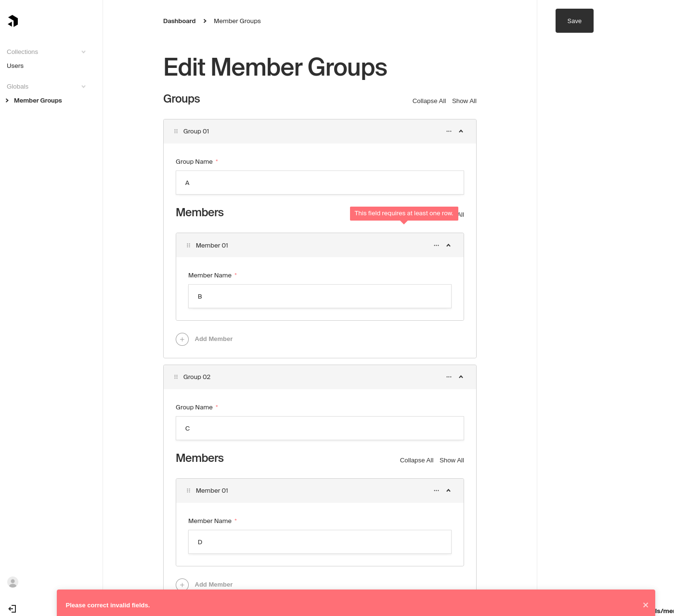
Task: Expand the Member Groups tree item
Action: [7, 100]
